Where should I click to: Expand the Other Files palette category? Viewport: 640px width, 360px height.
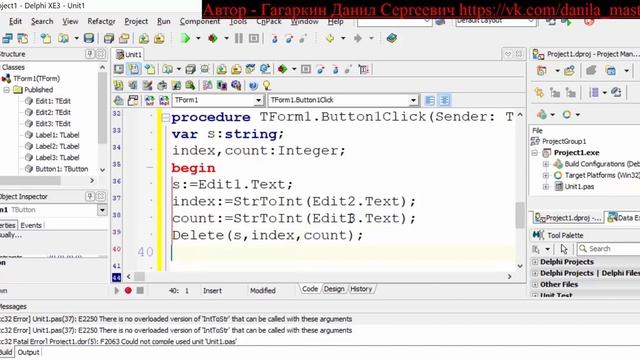tap(535, 284)
